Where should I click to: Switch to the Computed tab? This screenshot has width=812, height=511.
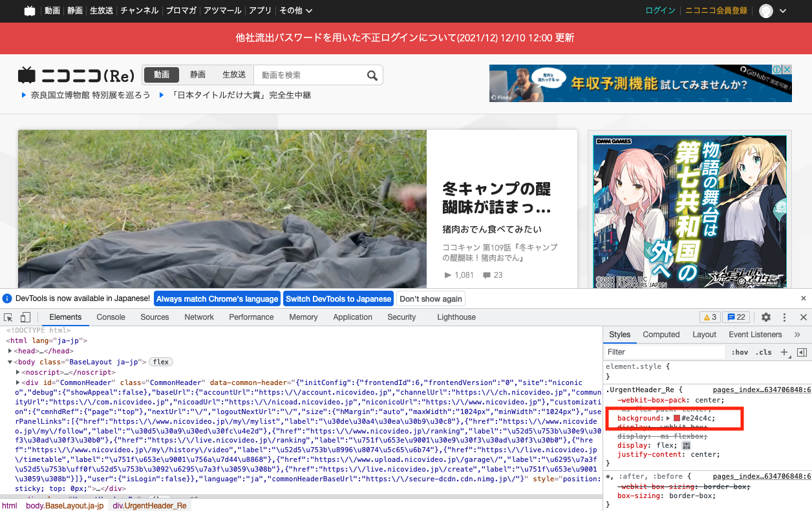[x=661, y=334]
